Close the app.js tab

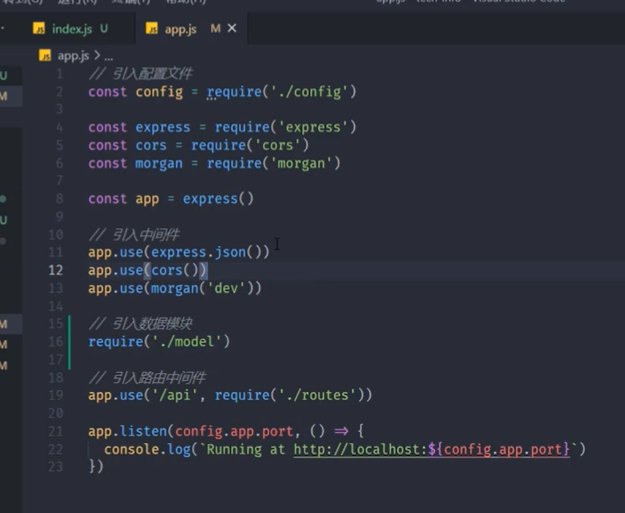[232, 28]
